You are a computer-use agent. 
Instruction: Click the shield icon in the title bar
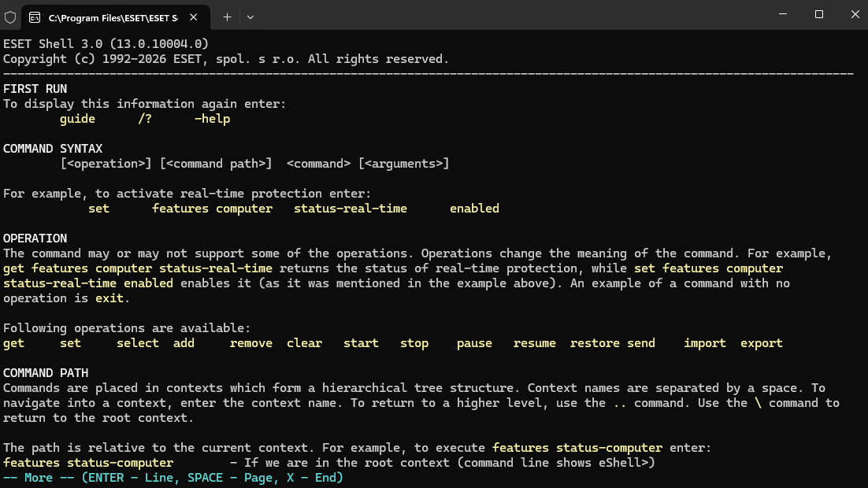click(10, 17)
